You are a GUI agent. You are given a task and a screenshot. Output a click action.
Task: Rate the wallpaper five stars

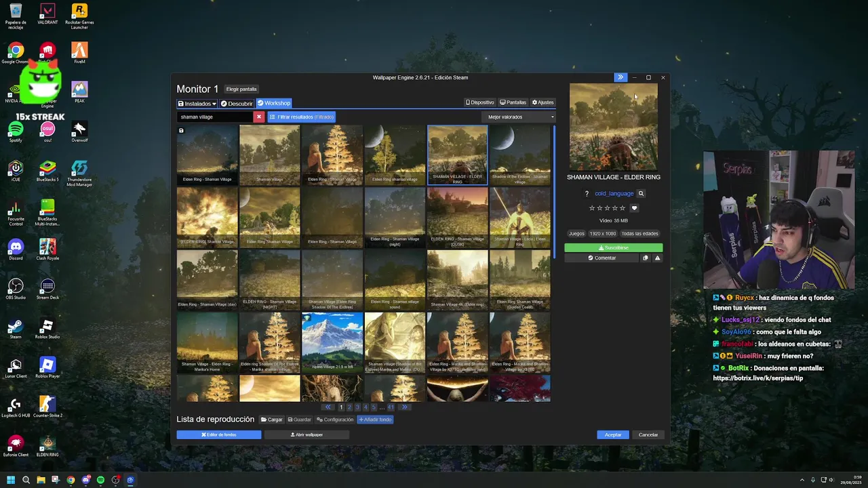tap(623, 208)
